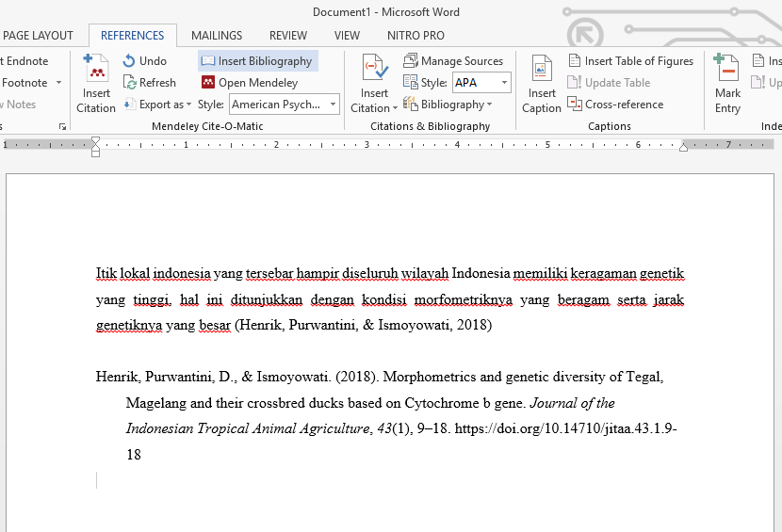Click the Mark Entry icon

tap(726, 67)
